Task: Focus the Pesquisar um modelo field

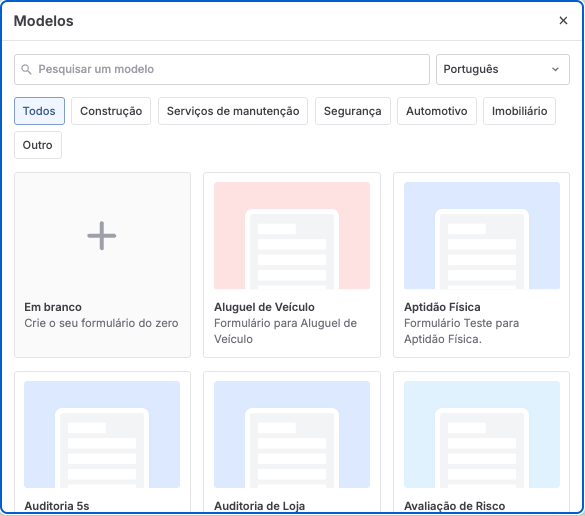Action: click(x=222, y=69)
